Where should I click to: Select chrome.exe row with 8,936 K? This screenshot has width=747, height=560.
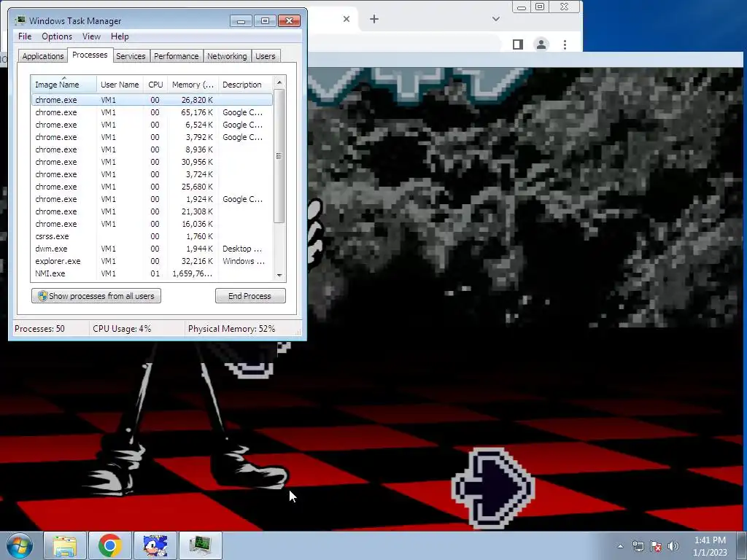point(152,149)
